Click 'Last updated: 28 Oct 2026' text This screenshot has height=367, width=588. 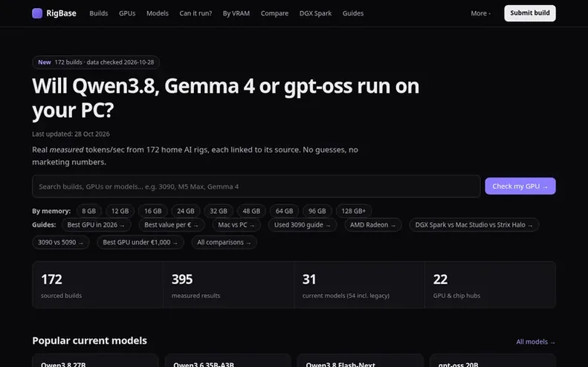click(x=71, y=134)
